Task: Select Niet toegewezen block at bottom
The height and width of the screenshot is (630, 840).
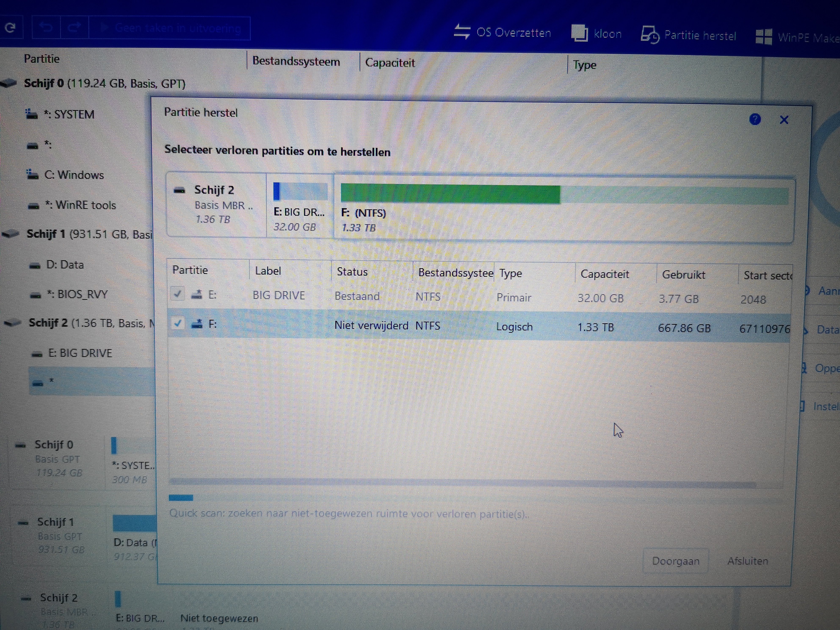Action: [219, 618]
